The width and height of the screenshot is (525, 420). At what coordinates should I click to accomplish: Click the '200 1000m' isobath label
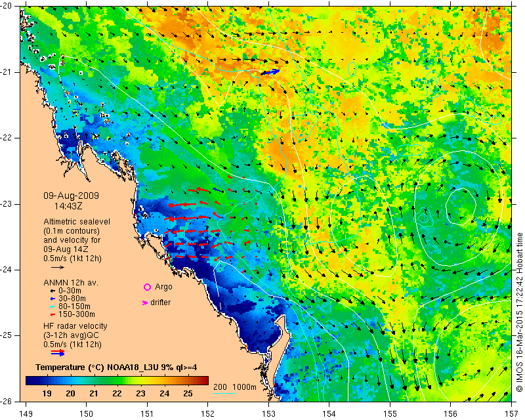(235, 387)
